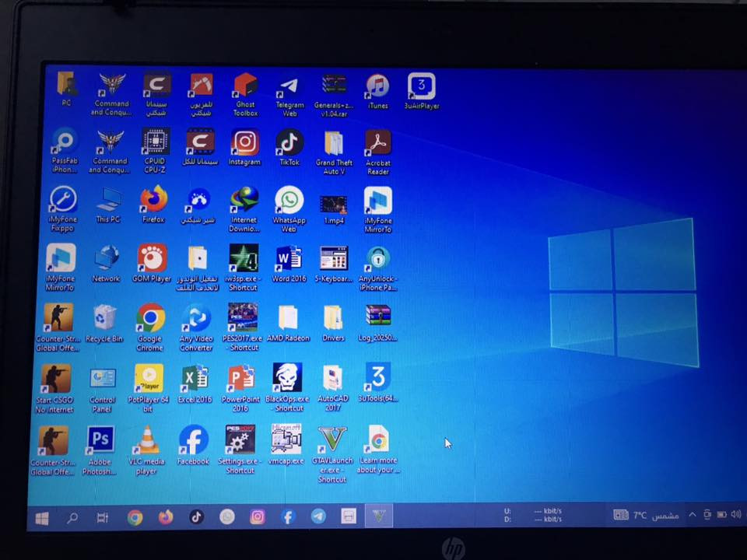Viewport: 747px width, 560px height.
Task: Open the Excel 2016 shortcut
Action: click(195, 379)
